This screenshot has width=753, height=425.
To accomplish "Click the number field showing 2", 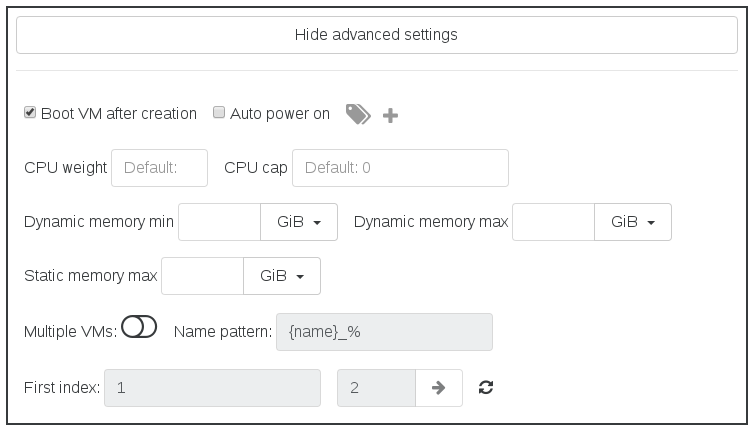I will point(376,388).
